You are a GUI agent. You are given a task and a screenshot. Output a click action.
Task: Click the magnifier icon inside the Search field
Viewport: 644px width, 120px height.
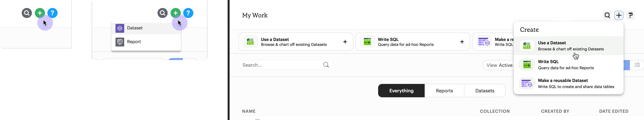pos(326,65)
